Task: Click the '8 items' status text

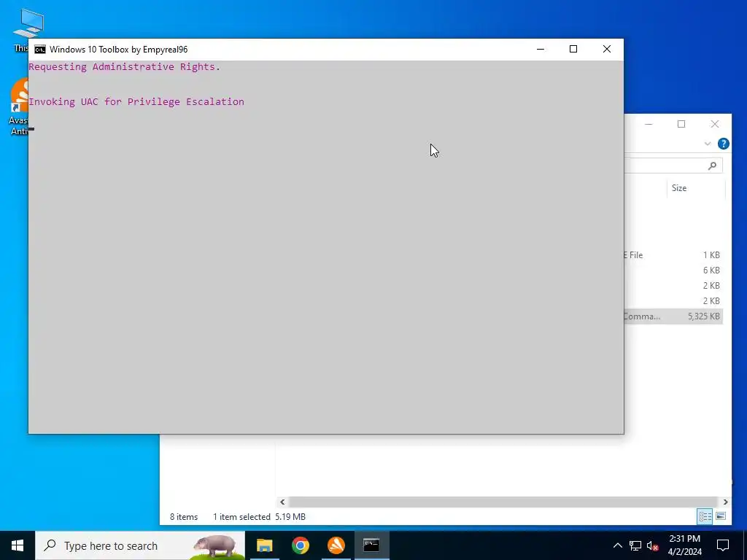Action: coord(184,517)
